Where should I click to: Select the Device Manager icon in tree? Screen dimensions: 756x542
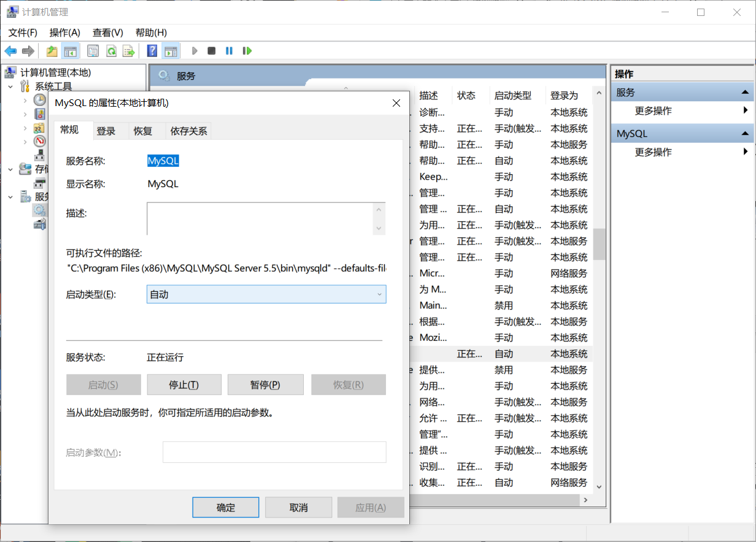40,155
